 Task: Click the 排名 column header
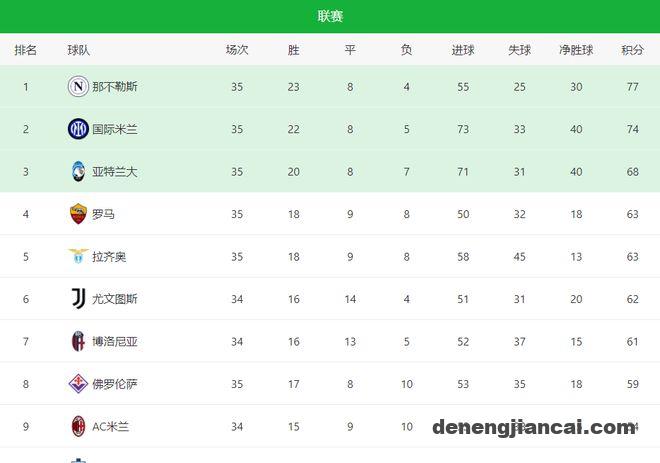(x=26, y=50)
